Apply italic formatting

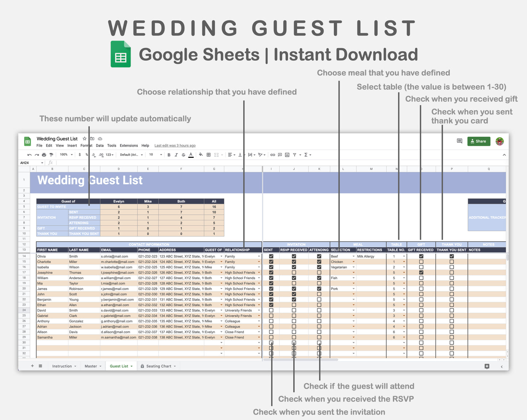[176, 155]
